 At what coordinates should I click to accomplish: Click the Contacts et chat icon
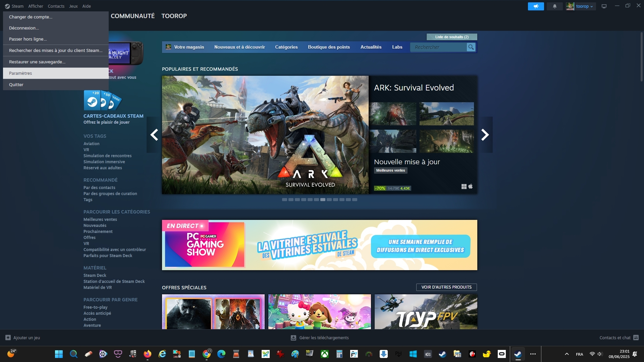tap(636, 338)
